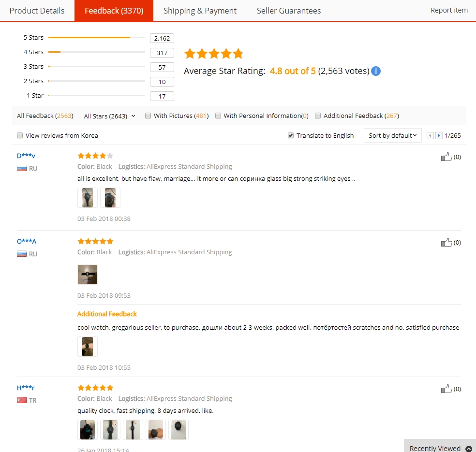Go to next review page arrow
Screen dimensions: 476x452
point(439,136)
